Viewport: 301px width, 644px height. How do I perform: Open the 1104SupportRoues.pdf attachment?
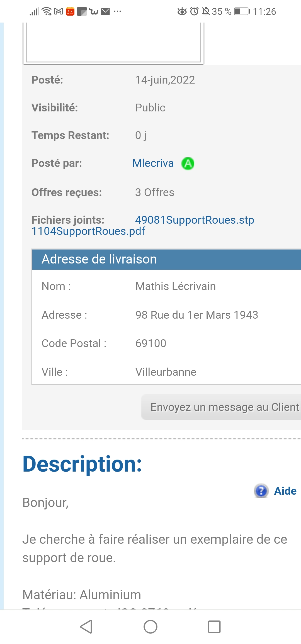point(88,231)
